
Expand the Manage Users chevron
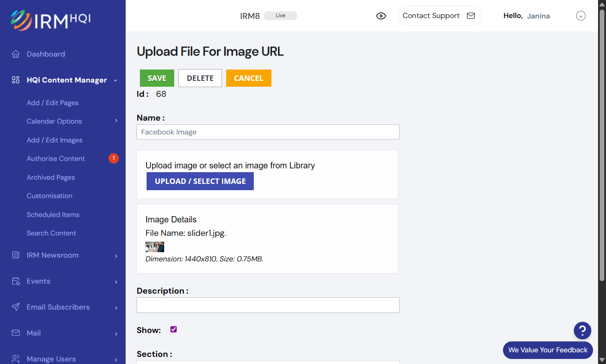116,360
